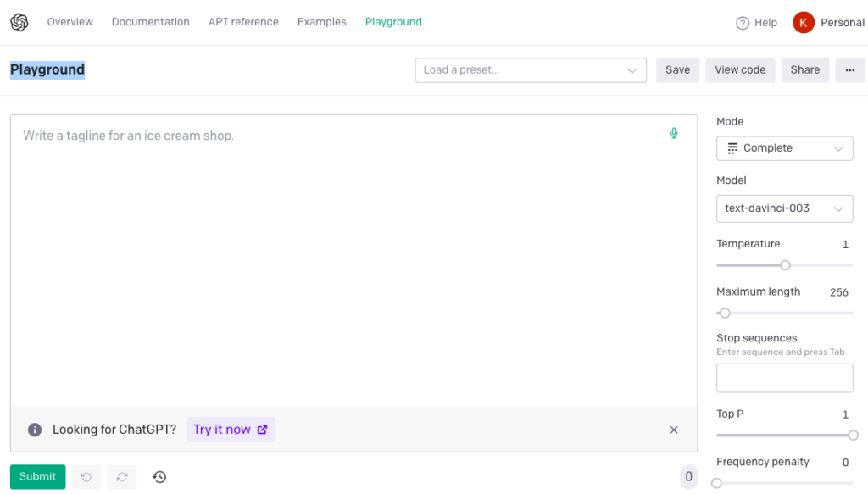The image size is (868, 494).
Task: Click the green microphone icon
Action: [674, 133]
